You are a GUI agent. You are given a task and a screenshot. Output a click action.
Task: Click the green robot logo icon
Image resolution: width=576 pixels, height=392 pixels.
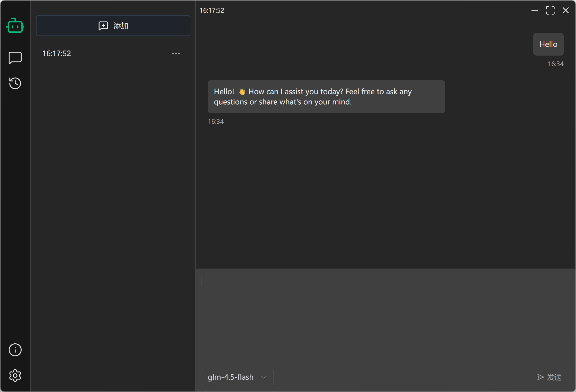(x=15, y=25)
